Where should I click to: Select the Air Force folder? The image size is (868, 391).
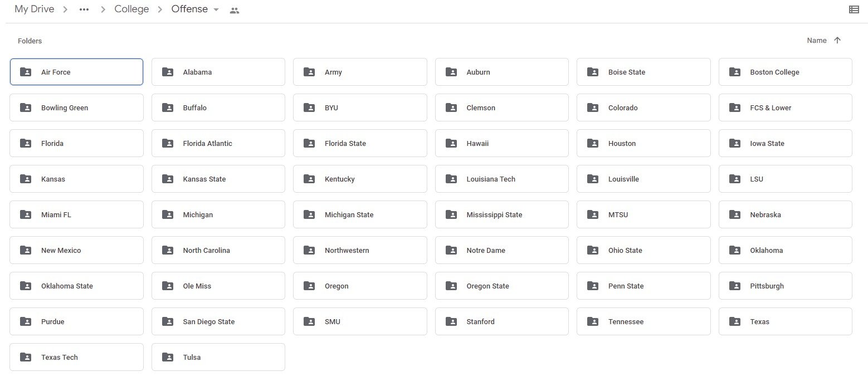click(x=76, y=72)
